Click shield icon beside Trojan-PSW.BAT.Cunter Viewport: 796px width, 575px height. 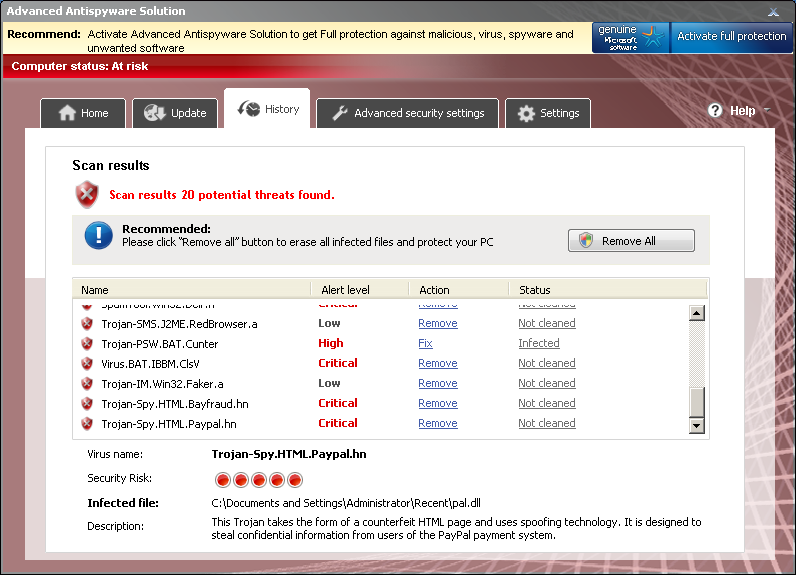(x=87, y=344)
